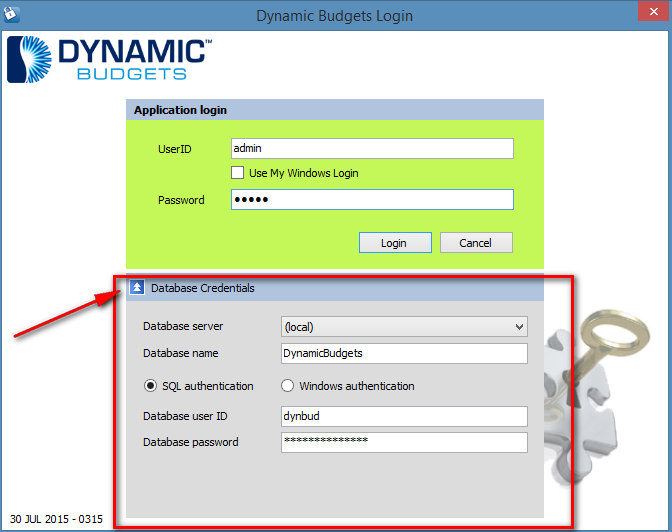Click the version text 30 JUL 2015 - 0315
The height and width of the screenshot is (532, 672).
click(x=56, y=519)
